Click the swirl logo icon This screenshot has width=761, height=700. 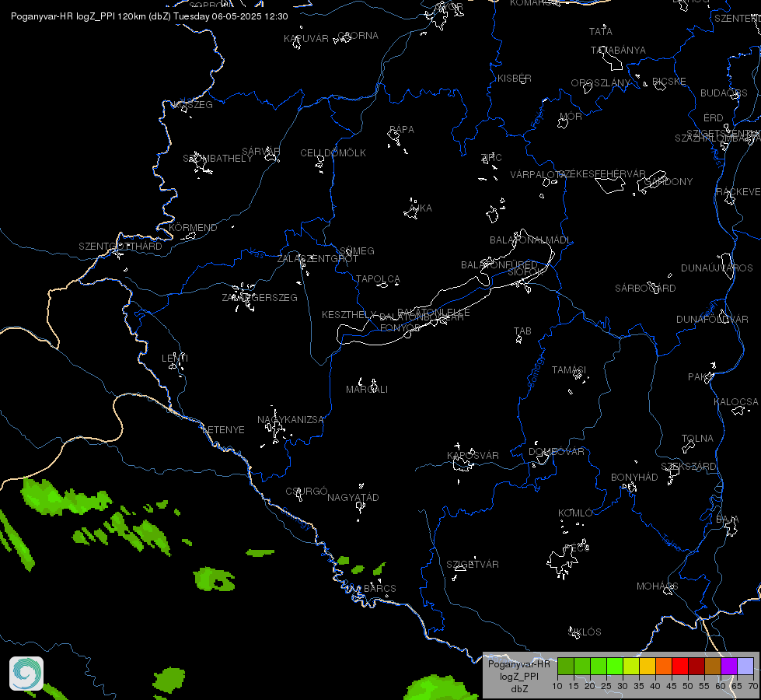(x=26, y=674)
